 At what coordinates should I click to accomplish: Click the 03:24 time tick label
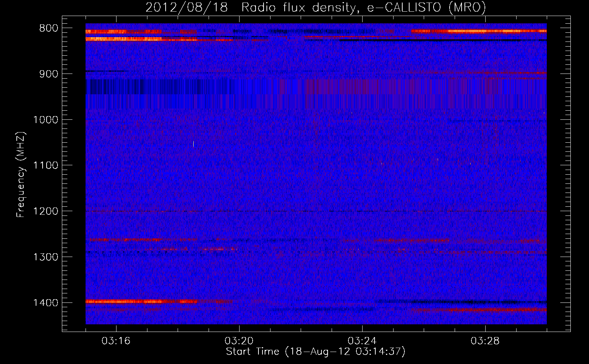click(x=362, y=341)
